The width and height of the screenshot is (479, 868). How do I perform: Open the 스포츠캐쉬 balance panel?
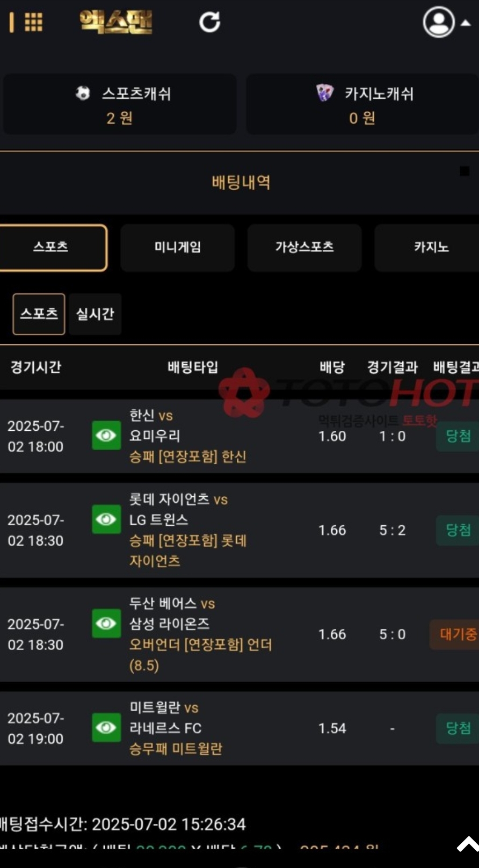click(119, 105)
